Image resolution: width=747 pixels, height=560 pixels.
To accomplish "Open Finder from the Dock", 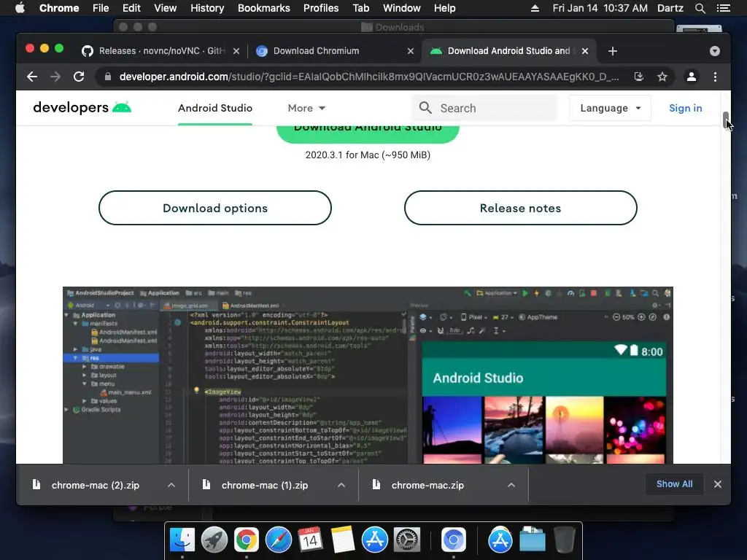I will pyautogui.click(x=182, y=540).
